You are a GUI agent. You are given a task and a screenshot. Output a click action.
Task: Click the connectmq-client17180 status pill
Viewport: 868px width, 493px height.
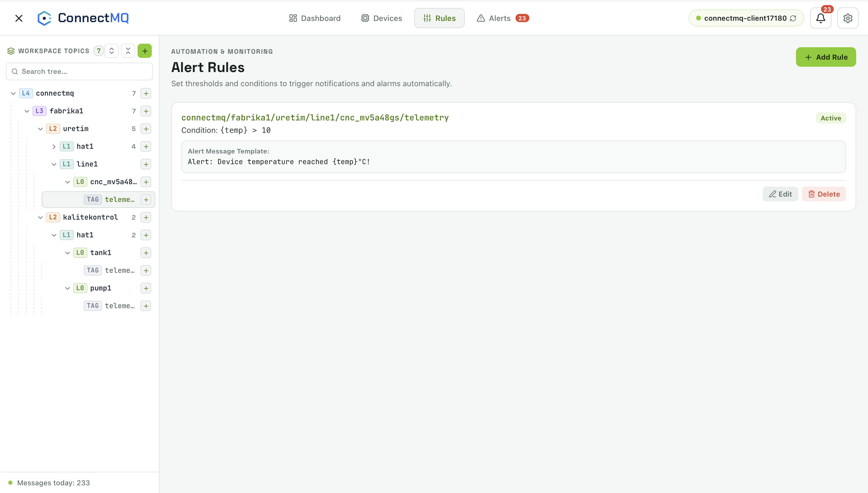[746, 18]
